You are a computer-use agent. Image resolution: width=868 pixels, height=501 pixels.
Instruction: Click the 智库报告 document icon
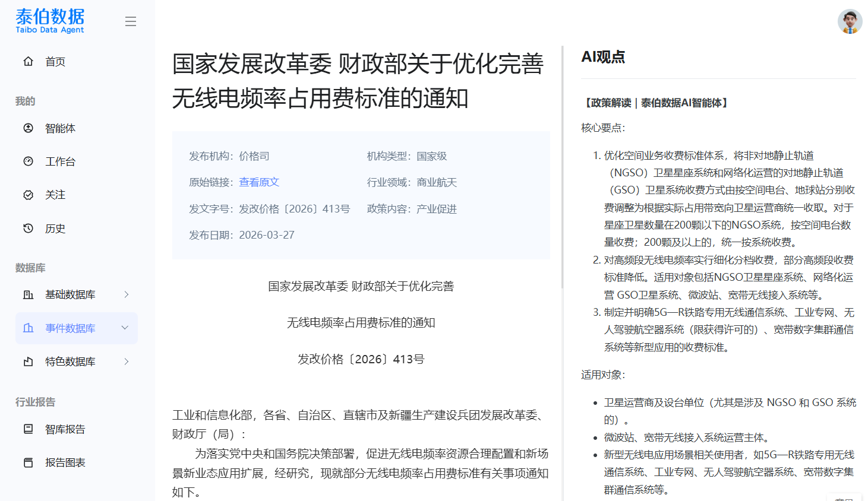pyautogui.click(x=28, y=429)
